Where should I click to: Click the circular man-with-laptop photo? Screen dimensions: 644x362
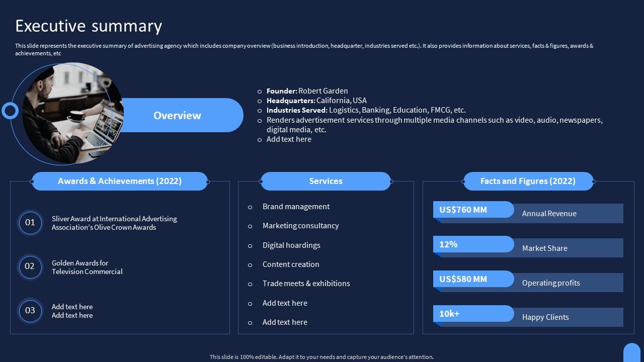tap(72, 113)
